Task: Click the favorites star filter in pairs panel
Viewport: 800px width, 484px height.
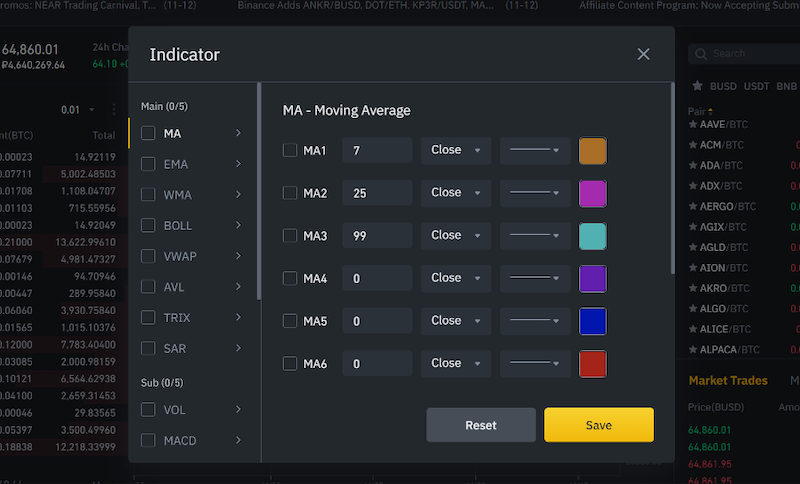Action: [697, 86]
